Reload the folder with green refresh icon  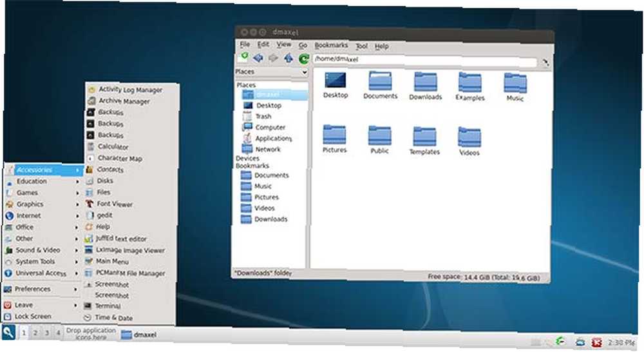303,59
